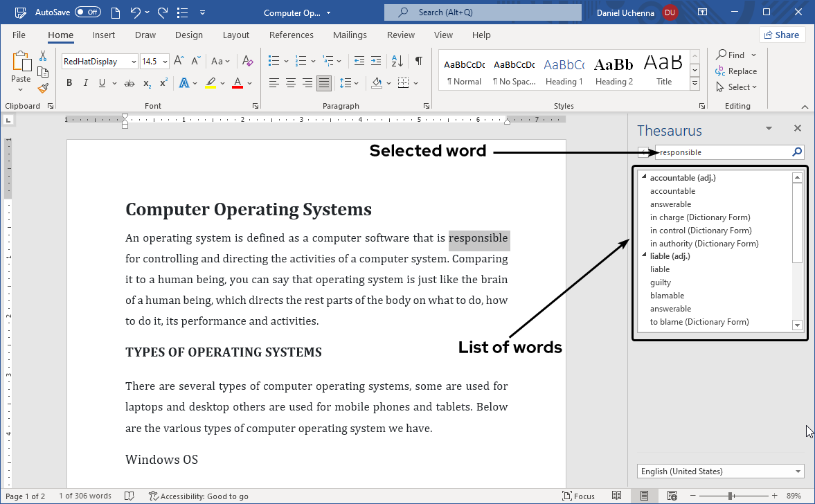Click the Format Painter icon
Screen dimensions: 815x504
tap(43, 88)
